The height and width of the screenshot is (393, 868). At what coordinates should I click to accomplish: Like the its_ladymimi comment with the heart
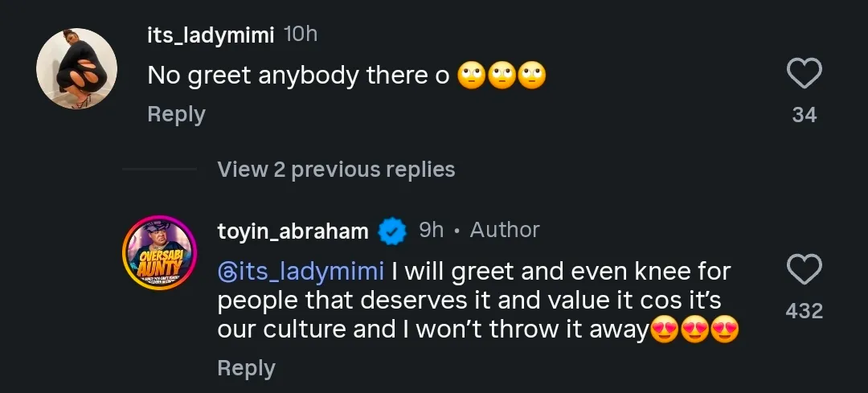(803, 76)
